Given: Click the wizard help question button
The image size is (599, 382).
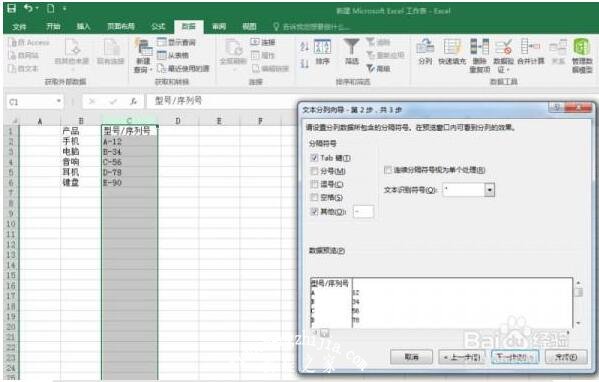Looking at the screenshot, I should point(556,108).
